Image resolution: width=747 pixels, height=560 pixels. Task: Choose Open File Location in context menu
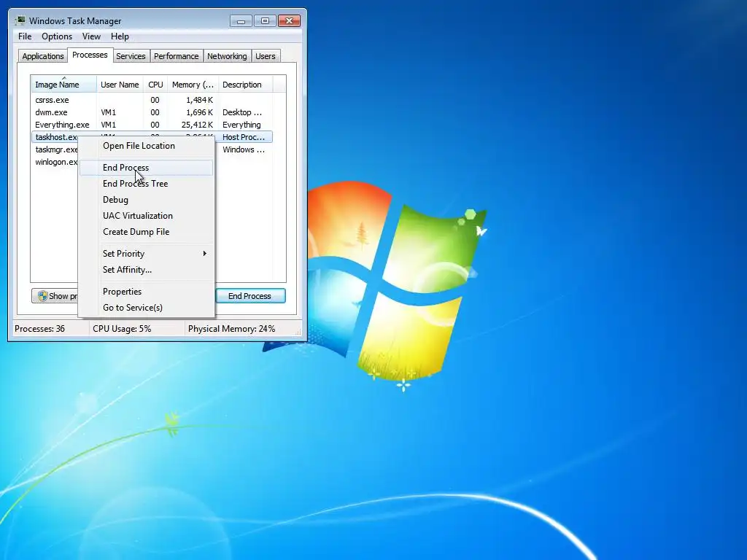coord(146,146)
